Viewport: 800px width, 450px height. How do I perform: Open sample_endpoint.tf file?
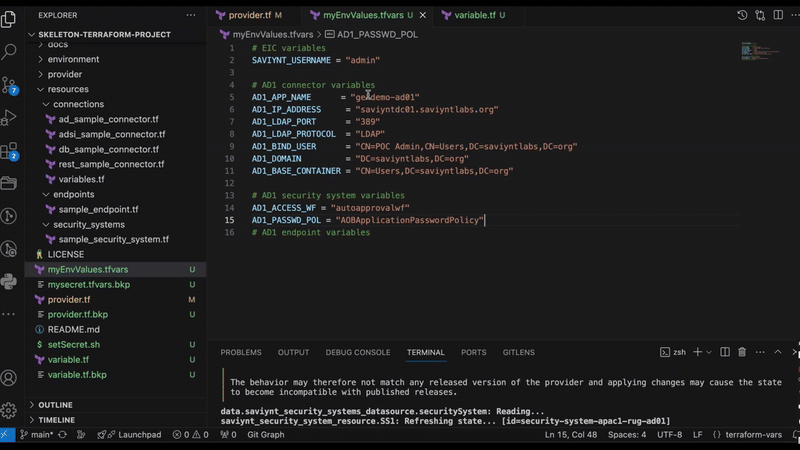point(98,210)
